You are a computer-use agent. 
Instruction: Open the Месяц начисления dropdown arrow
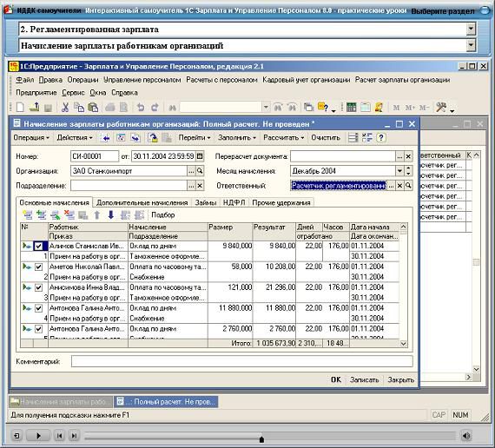click(399, 171)
